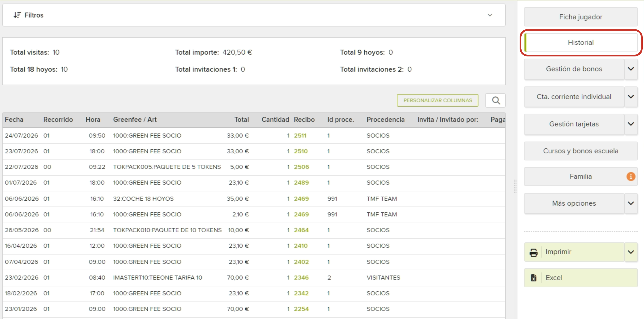Click the Total importe 420,50 € value
Image resolution: width=644 pixels, height=319 pixels.
click(237, 52)
